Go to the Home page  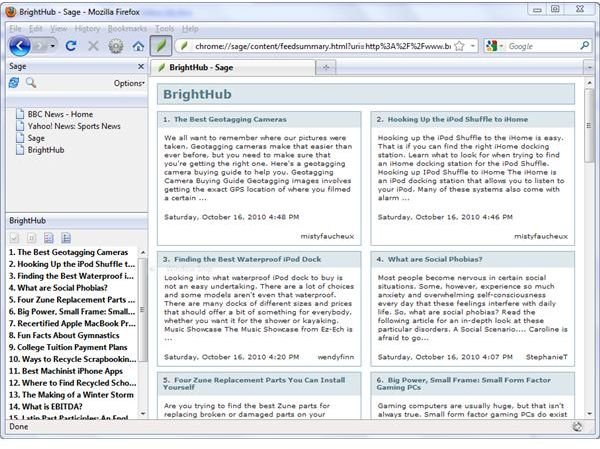click(x=138, y=46)
